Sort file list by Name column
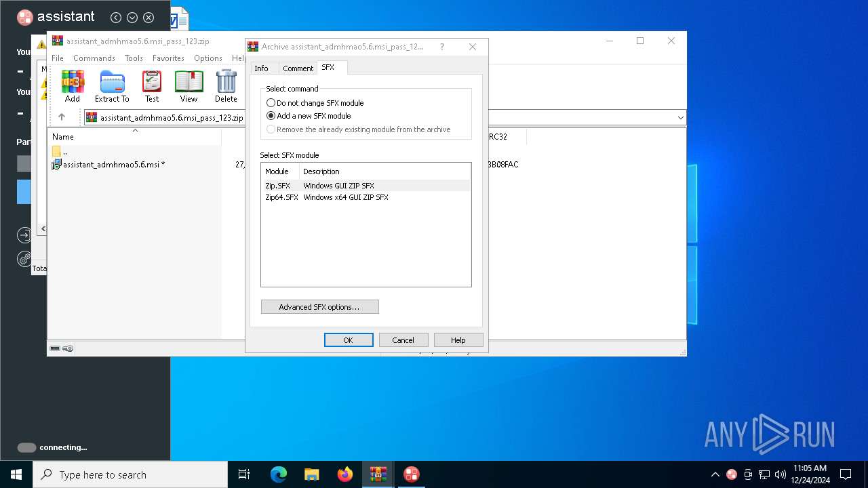The width and height of the screenshot is (868, 488). click(134, 137)
